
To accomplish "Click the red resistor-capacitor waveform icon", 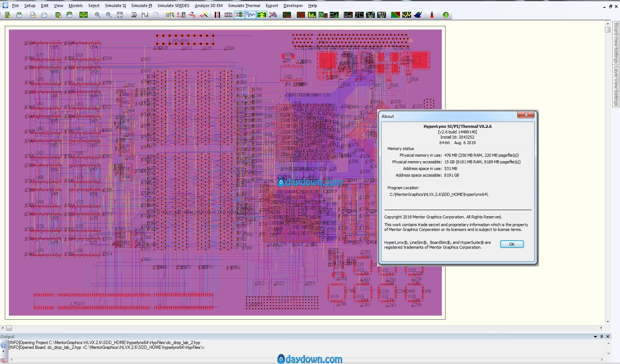I will 192,15.
